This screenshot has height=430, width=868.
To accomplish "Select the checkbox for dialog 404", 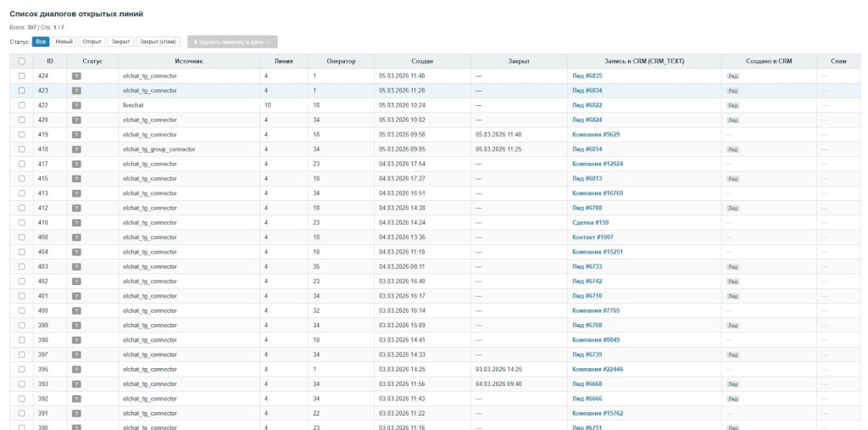I will pyautogui.click(x=22, y=252).
